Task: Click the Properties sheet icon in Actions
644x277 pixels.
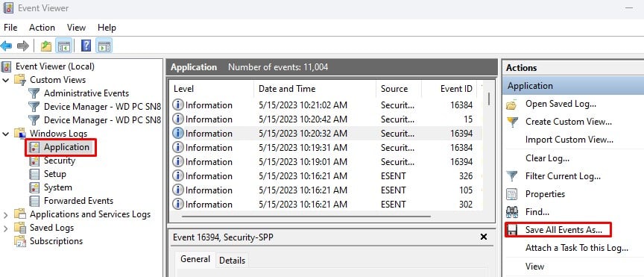Action: (x=512, y=194)
